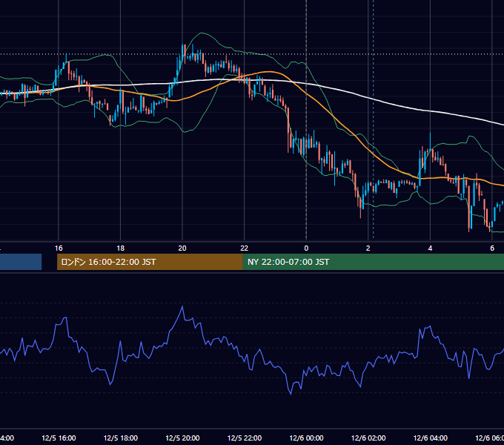Screen dimensions: 504x445
Task: Click the 12/6 02:00 label on lower axis
Action: click(368, 438)
